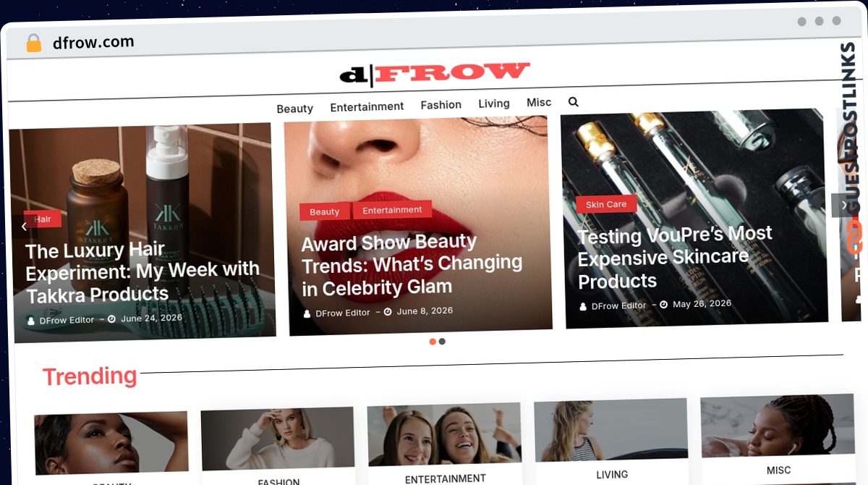Select the Hair category tag

[x=43, y=219]
